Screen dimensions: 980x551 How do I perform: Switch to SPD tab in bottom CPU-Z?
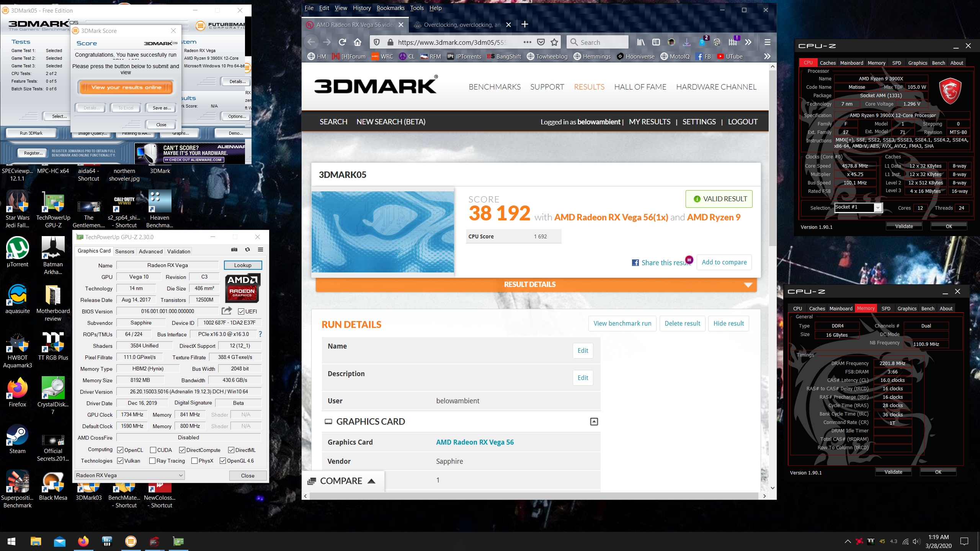[886, 308]
